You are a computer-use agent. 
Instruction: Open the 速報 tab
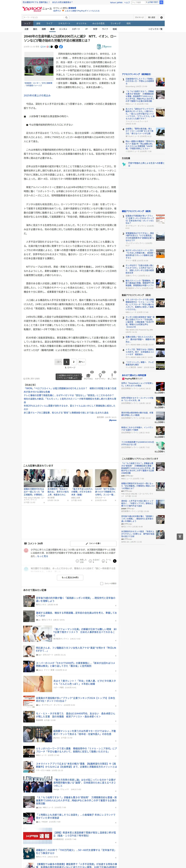(38, 24)
